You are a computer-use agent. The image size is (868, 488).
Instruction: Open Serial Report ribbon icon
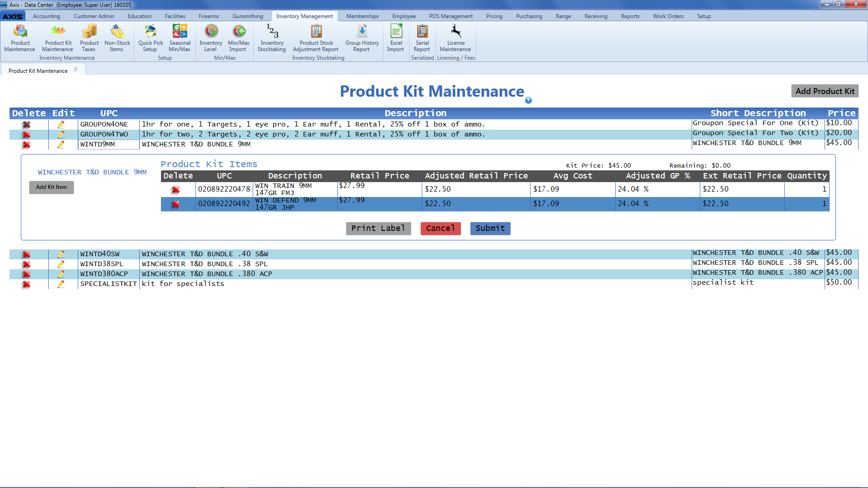point(422,38)
